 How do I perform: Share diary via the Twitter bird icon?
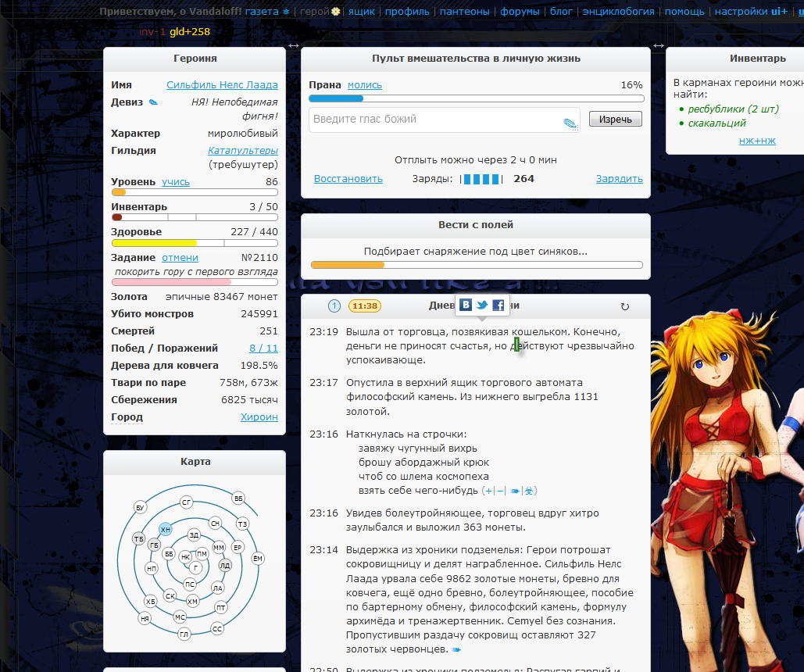482,306
